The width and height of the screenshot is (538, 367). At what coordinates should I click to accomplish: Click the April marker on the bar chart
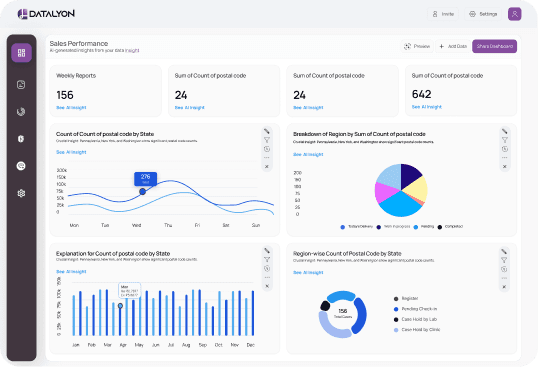pos(120,306)
